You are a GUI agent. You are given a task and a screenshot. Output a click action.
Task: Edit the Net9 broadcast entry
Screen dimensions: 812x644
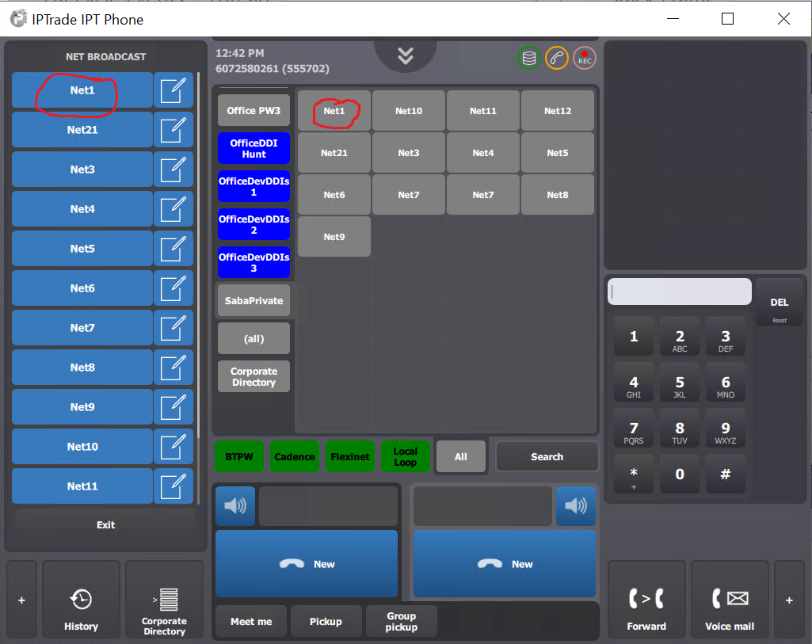tap(173, 407)
